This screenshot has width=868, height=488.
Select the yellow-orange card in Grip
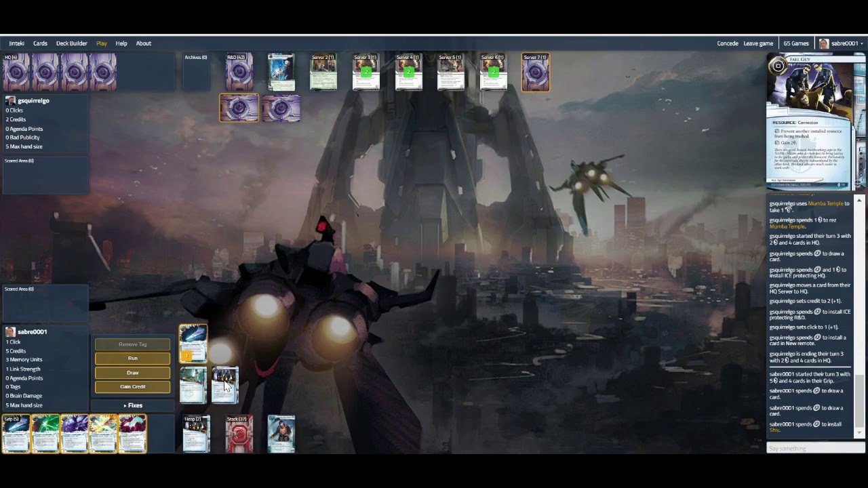click(x=103, y=434)
